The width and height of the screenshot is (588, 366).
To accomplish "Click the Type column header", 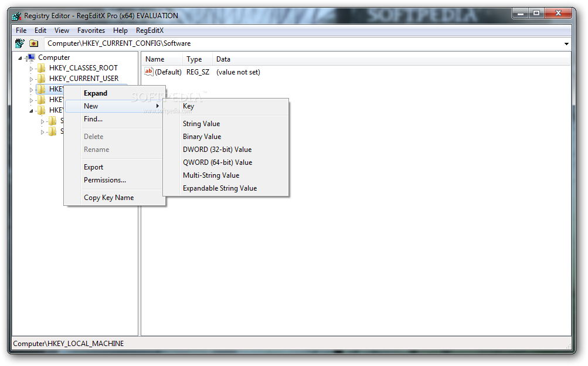I will click(197, 59).
